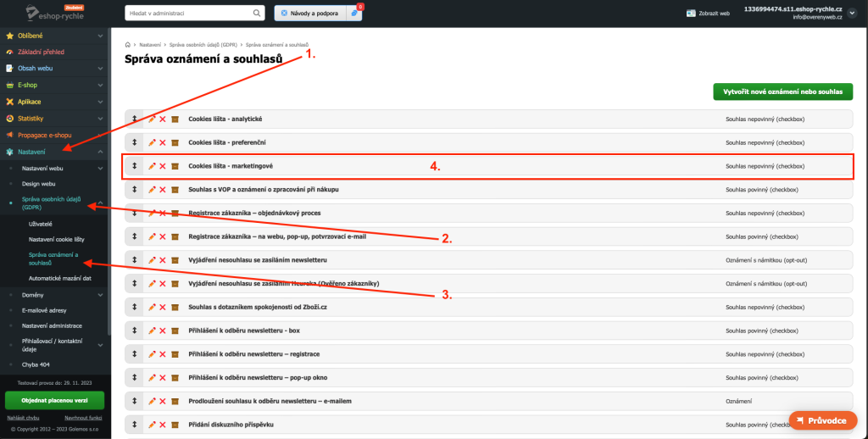Open archive icon for Prodloužení souhlasu row
Image resolution: width=868 pixels, height=439 pixels.
(175, 401)
